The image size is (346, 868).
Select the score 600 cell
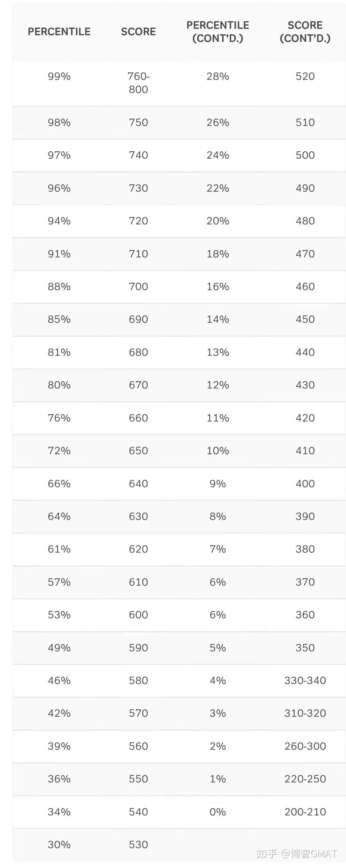pyautogui.click(x=138, y=615)
